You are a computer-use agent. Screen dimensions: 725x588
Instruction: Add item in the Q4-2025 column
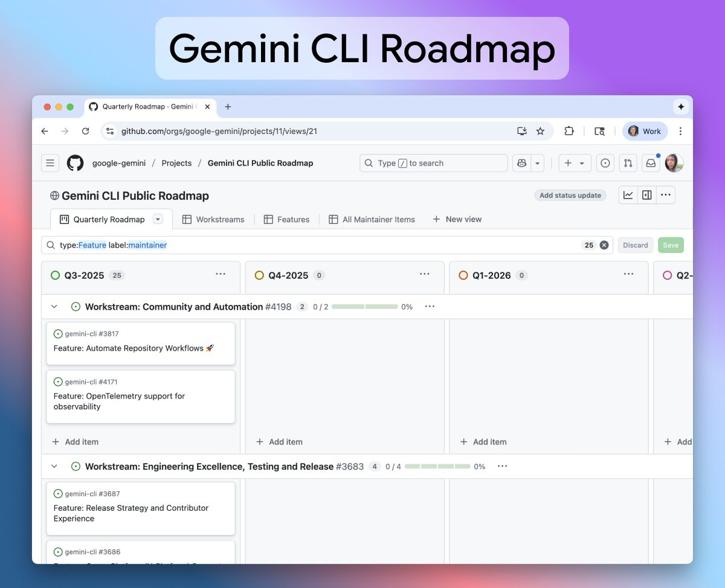(x=280, y=442)
